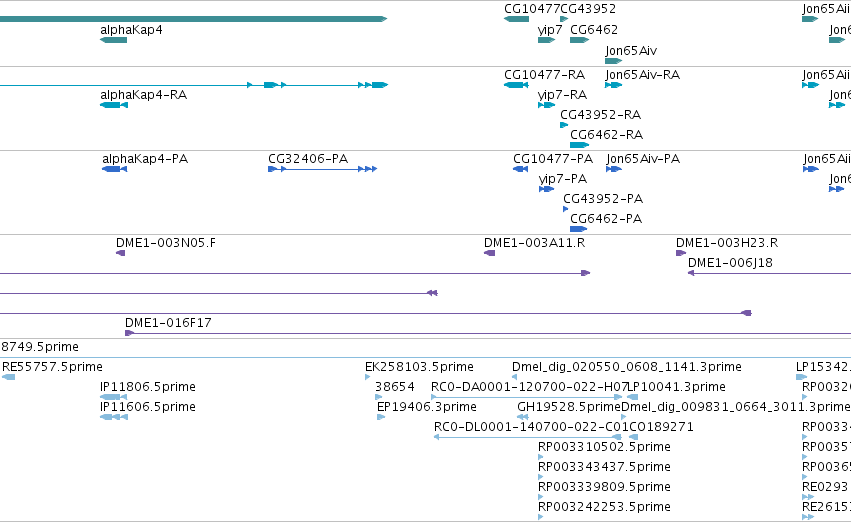851x522 pixels.
Task: Click the Jon65Aiv-RA transcript label
Action: tap(643, 75)
